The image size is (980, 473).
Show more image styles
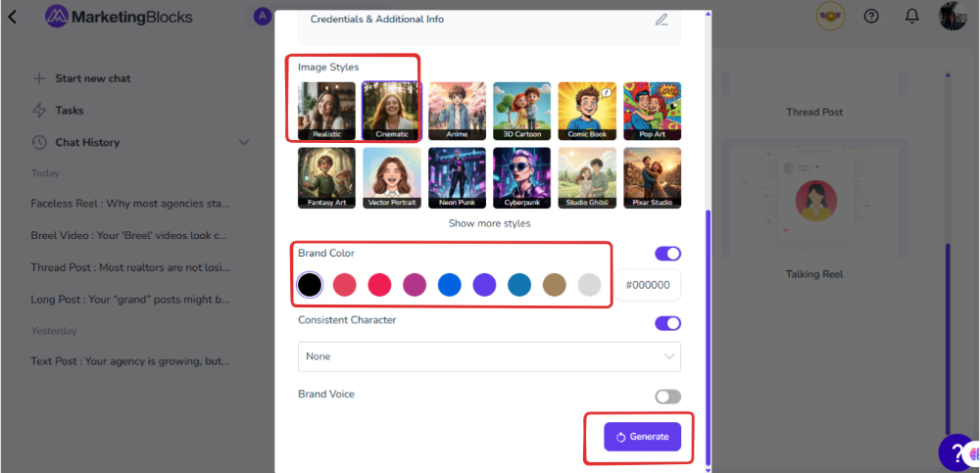(489, 223)
